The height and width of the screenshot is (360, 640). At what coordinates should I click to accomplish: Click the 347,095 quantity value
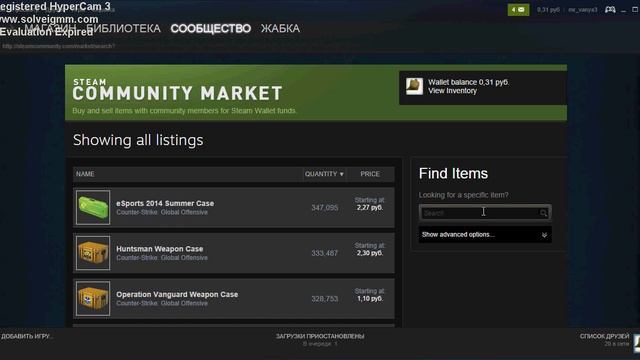click(324, 208)
